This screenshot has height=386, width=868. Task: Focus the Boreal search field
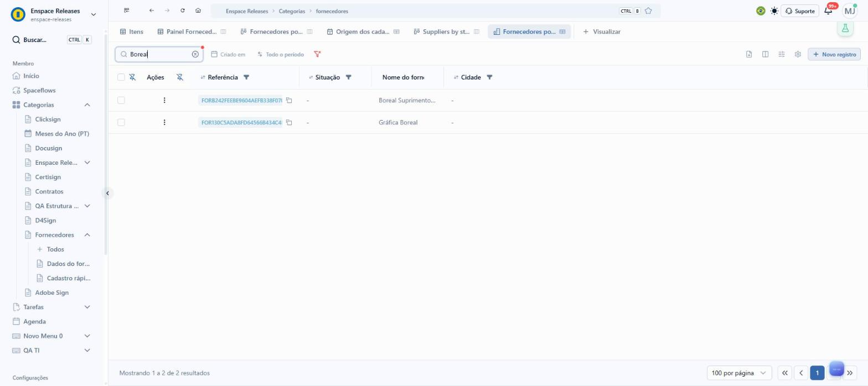pyautogui.click(x=159, y=54)
